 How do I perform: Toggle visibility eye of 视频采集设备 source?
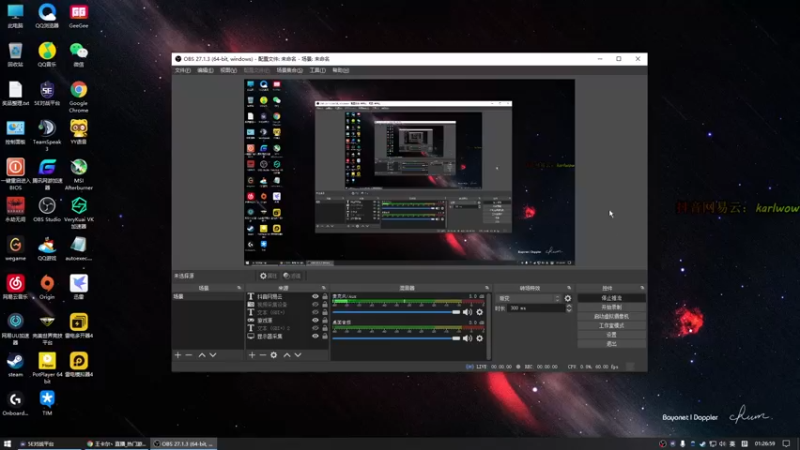(315, 305)
